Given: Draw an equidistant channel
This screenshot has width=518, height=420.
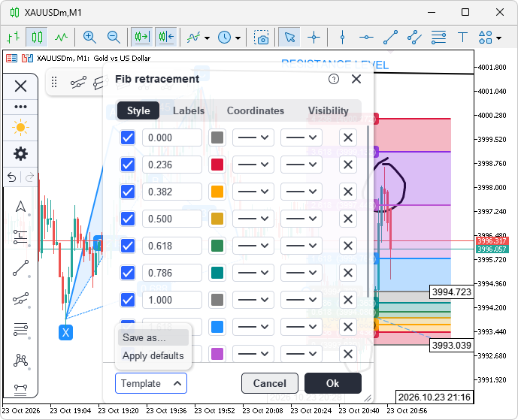Looking at the screenshot, I should [414, 38].
